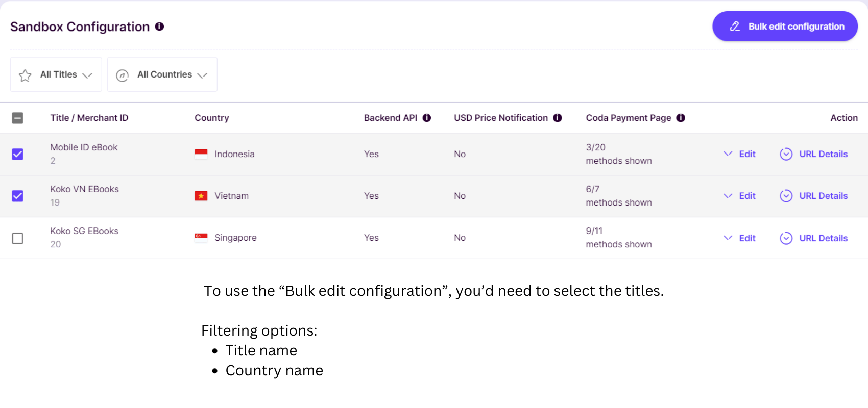Open the All Titles filter dropdown

pyautogui.click(x=56, y=74)
